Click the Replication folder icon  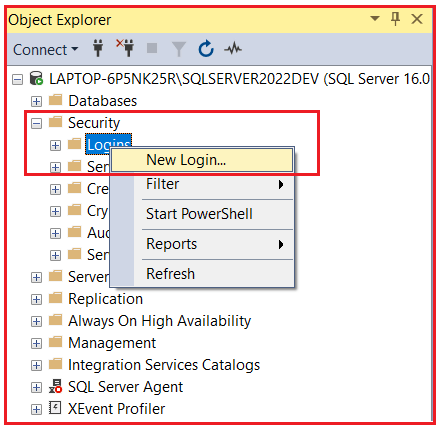(x=56, y=298)
